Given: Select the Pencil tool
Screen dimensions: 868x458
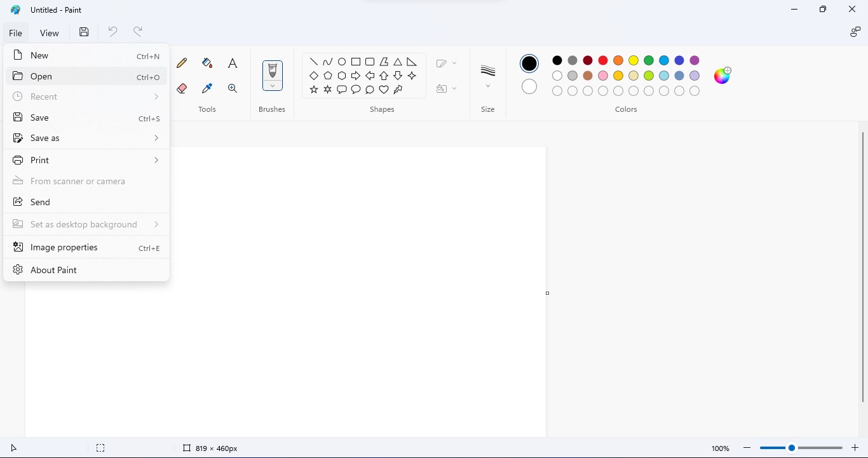Looking at the screenshot, I should click(x=182, y=63).
